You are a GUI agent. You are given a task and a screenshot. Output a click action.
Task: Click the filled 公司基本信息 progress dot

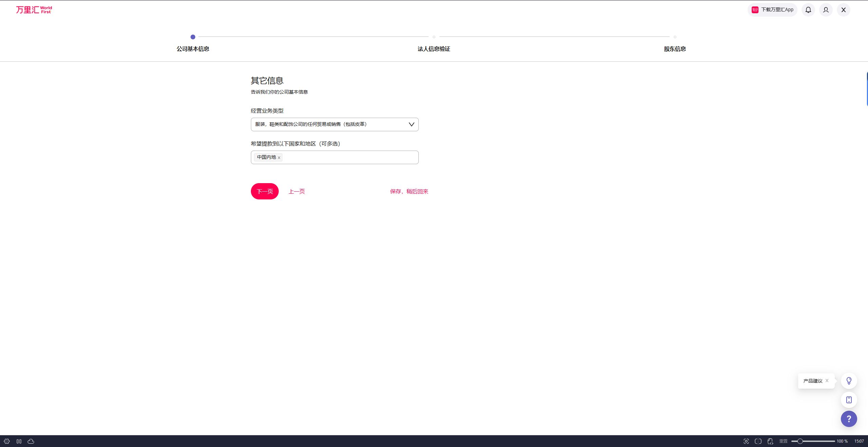click(x=193, y=37)
